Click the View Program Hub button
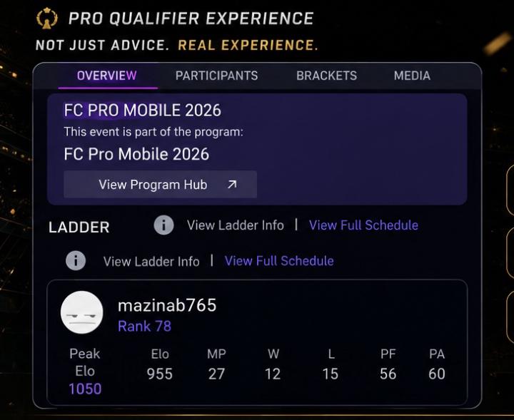The image size is (514, 420). 161,184
